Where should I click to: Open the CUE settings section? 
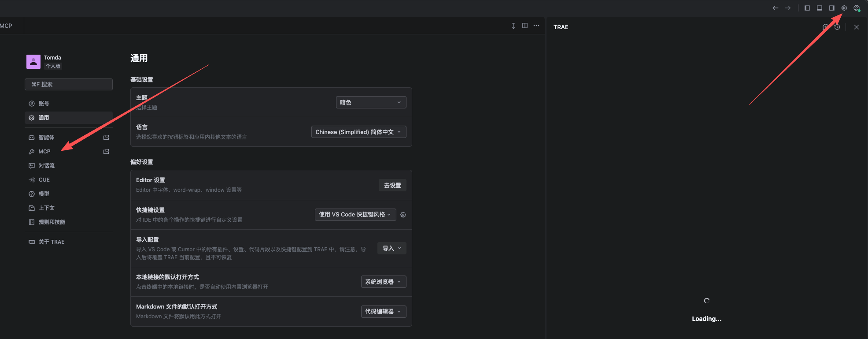click(69, 180)
